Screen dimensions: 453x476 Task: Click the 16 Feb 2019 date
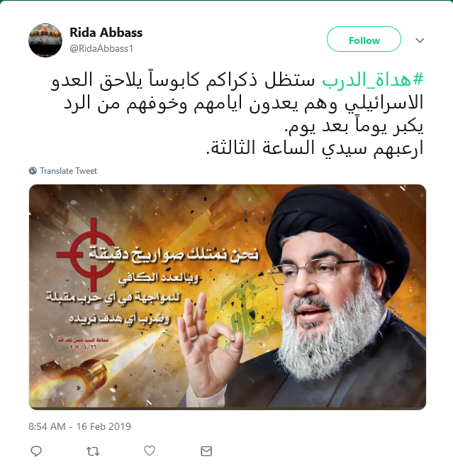coord(104,426)
